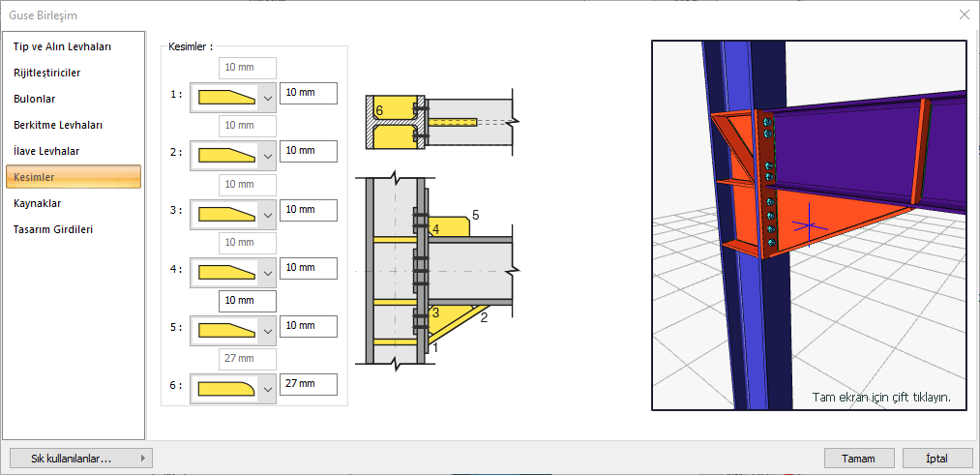Click the 27 mm field beside row 6
The height and width of the screenshot is (475, 980).
tap(309, 384)
